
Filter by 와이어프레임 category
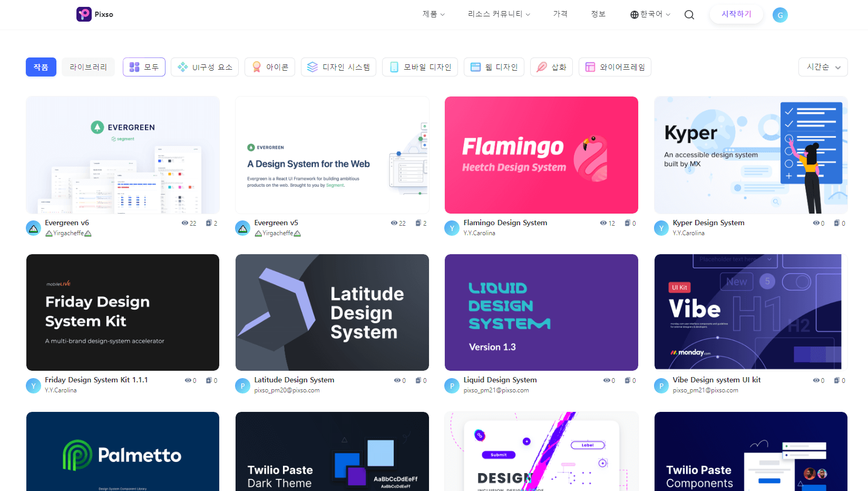pyautogui.click(x=615, y=67)
